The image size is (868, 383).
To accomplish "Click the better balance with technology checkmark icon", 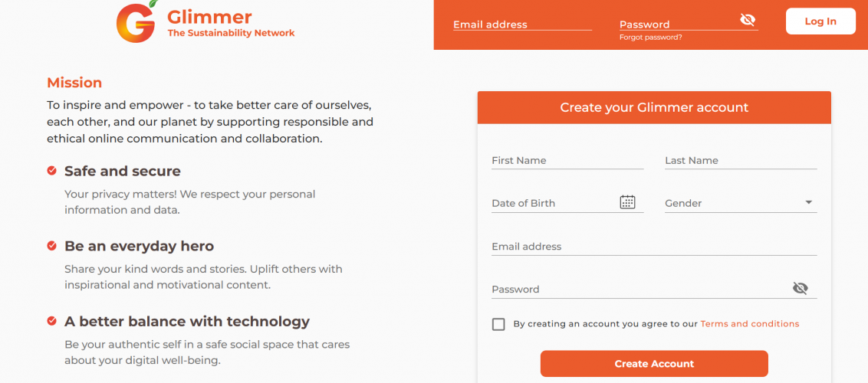I will point(52,321).
